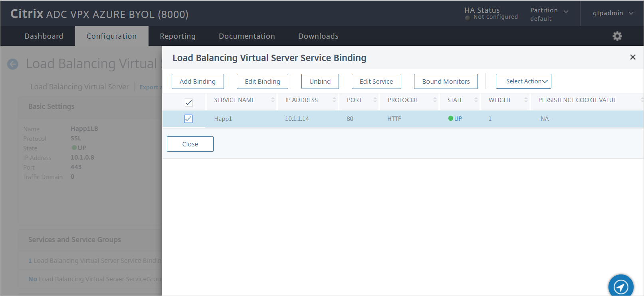
Task: Switch to the Dashboard tab
Action: 44,36
